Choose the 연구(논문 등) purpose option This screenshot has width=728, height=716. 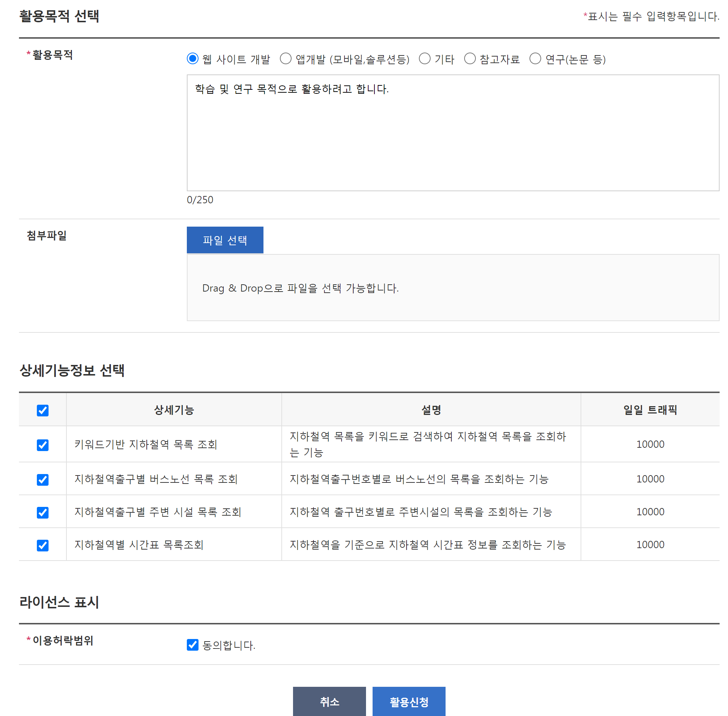click(535, 59)
